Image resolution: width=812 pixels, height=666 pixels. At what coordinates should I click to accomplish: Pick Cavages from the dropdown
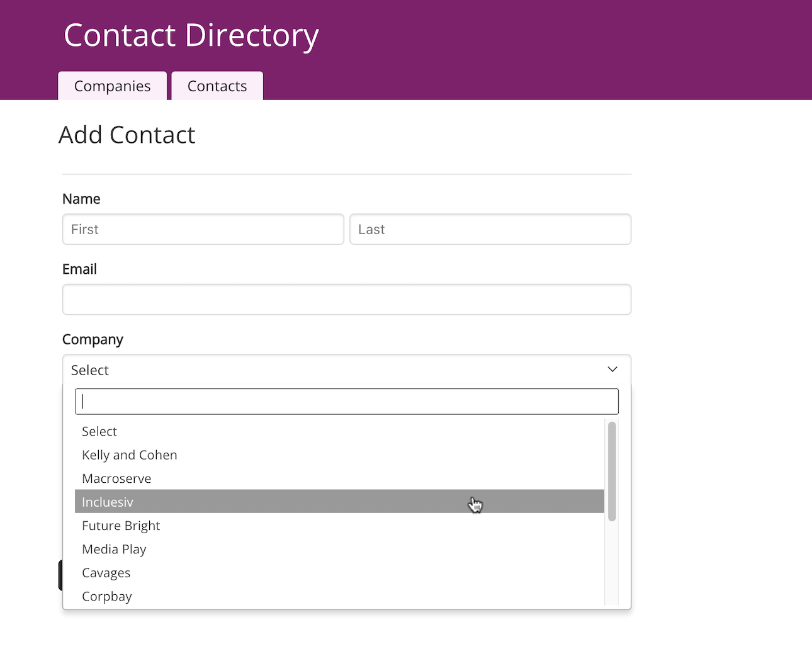pyautogui.click(x=106, y=573)
